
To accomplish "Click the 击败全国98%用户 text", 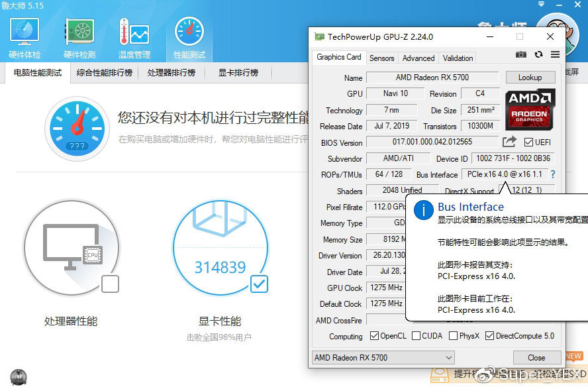I will pos(219,337).
